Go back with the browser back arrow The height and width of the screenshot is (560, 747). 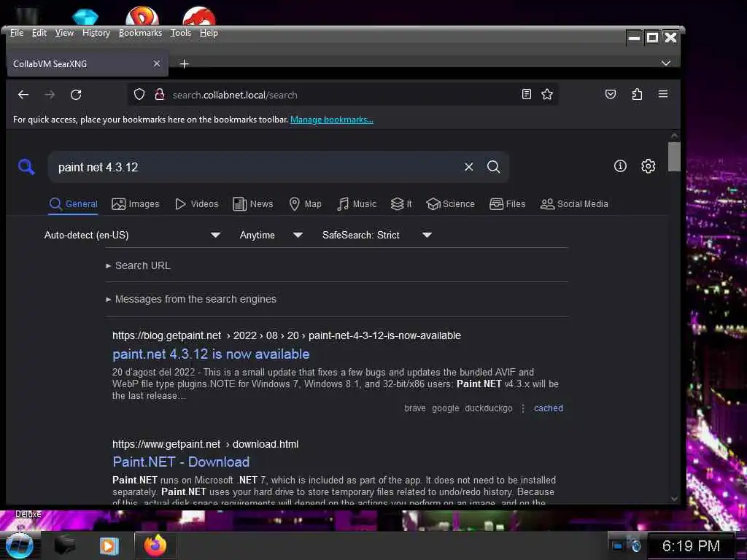click(x=23, y=94)
